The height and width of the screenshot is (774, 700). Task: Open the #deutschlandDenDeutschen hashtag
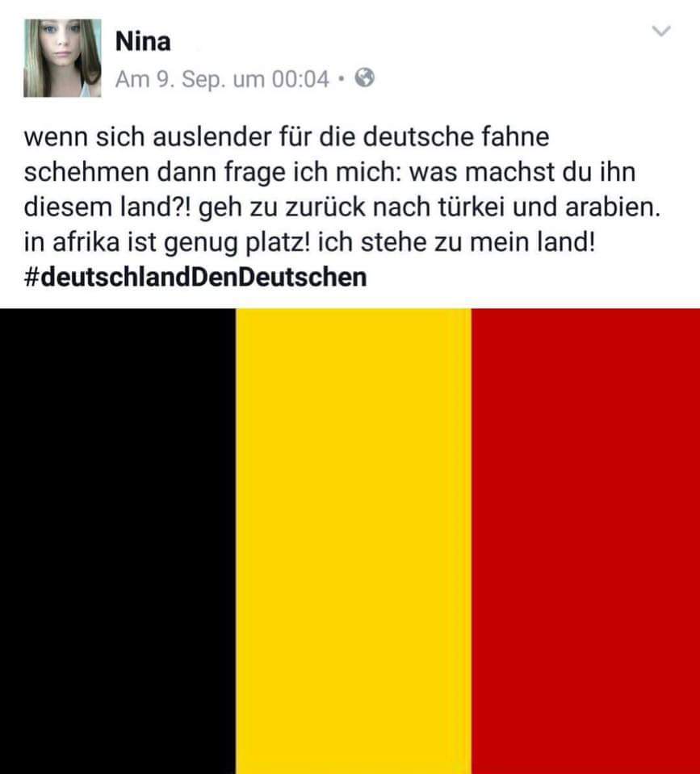click(195, 278)
